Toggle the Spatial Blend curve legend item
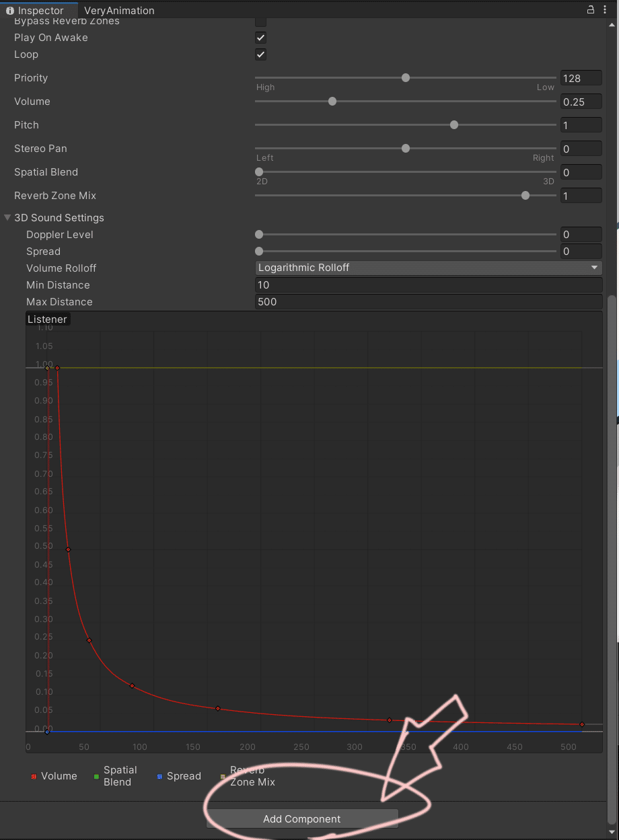Viewport: 619px width, 840px height. coord(116,776)
